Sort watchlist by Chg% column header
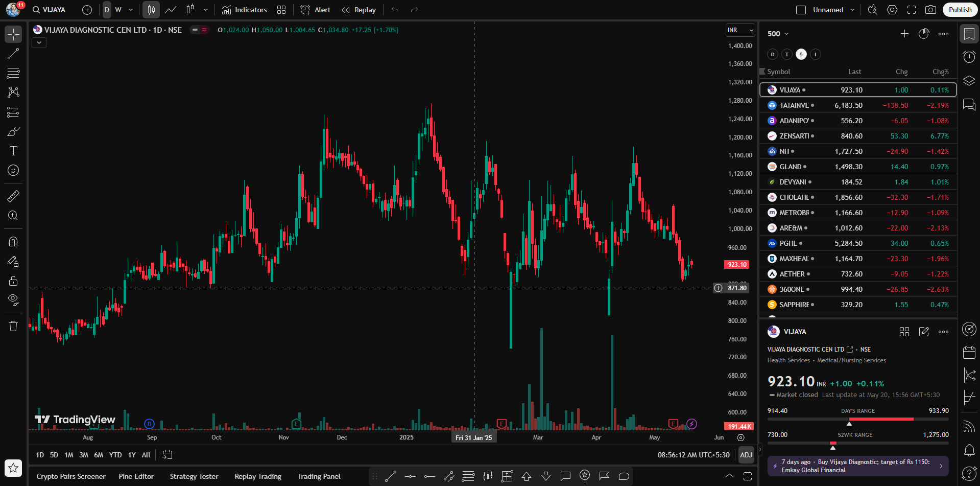 pyautogui.click(x=940, y=72)
